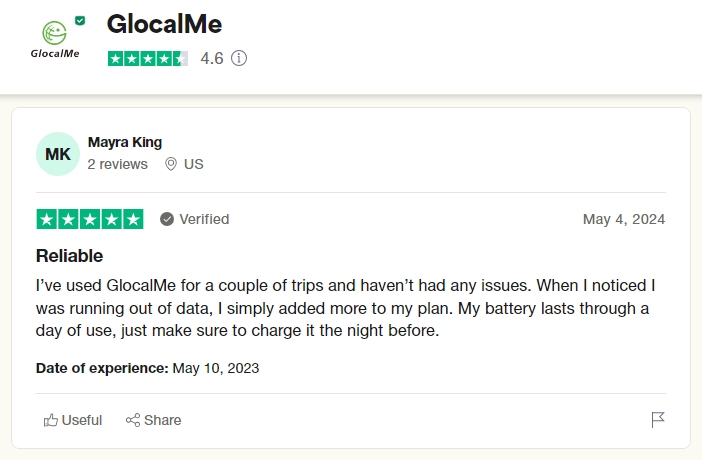
Task: Flag this review with the flag icon
Action: pos(658,420)
